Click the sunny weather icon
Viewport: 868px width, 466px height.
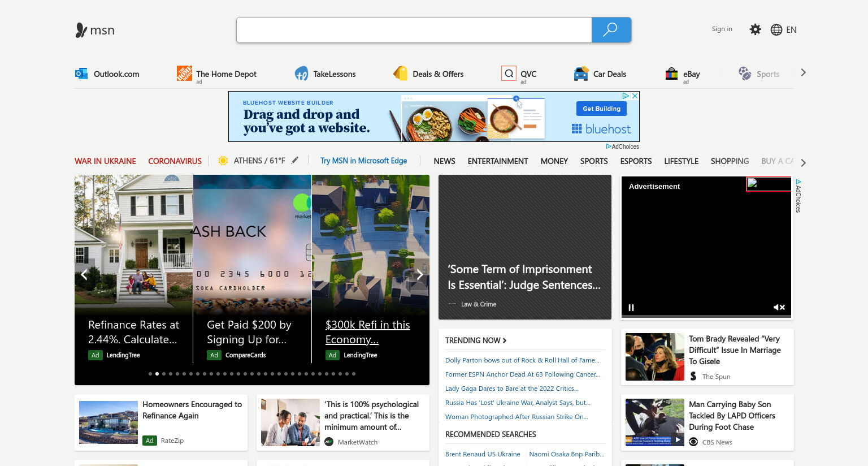[x=223, y=161]
